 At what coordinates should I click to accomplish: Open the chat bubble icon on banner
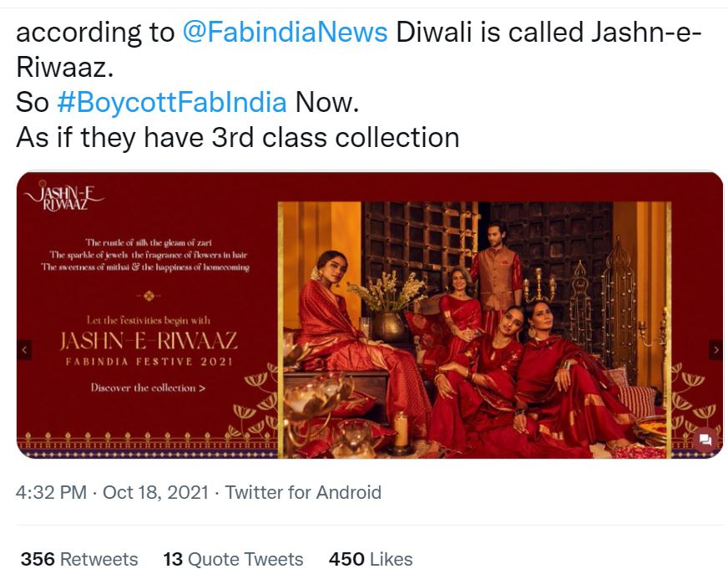[705, 440]
